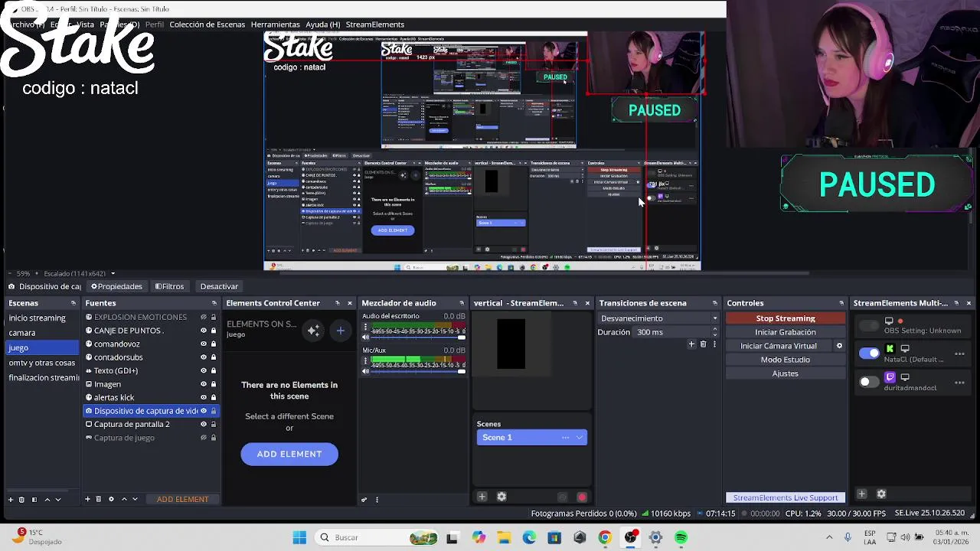The image size is (980, 551).
Task: Change the Duración stepper value
Action: pyautogui.click(x=715, y=332)
